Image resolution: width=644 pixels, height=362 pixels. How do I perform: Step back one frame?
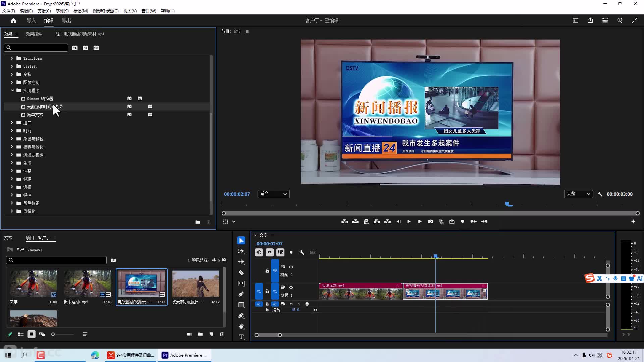398,222
